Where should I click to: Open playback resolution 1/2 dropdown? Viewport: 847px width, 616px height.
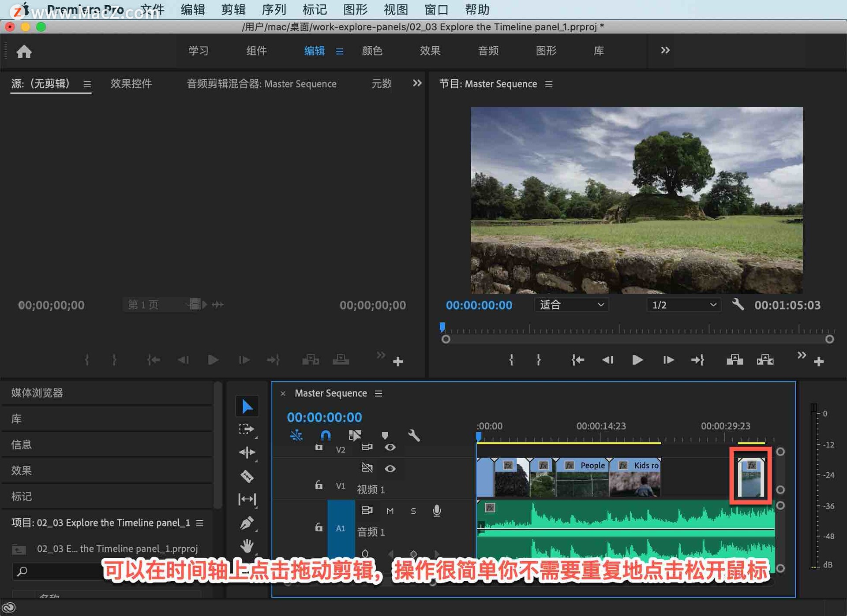684,305
